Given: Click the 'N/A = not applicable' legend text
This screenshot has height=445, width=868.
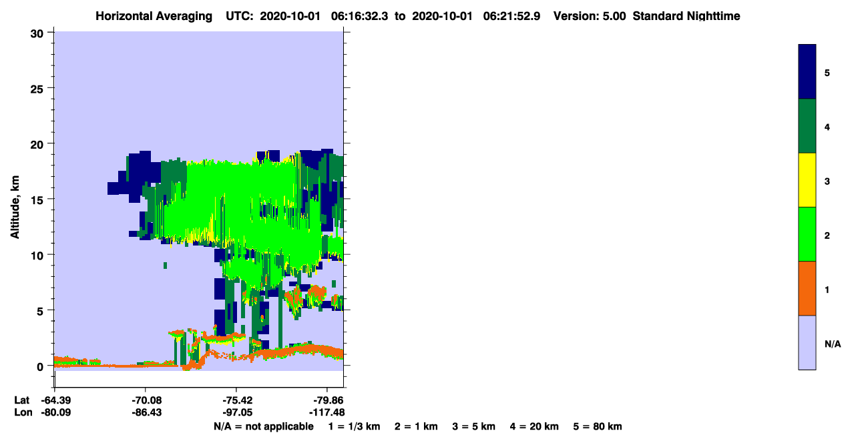Looking at the screenshot, I should coord(263,426).
